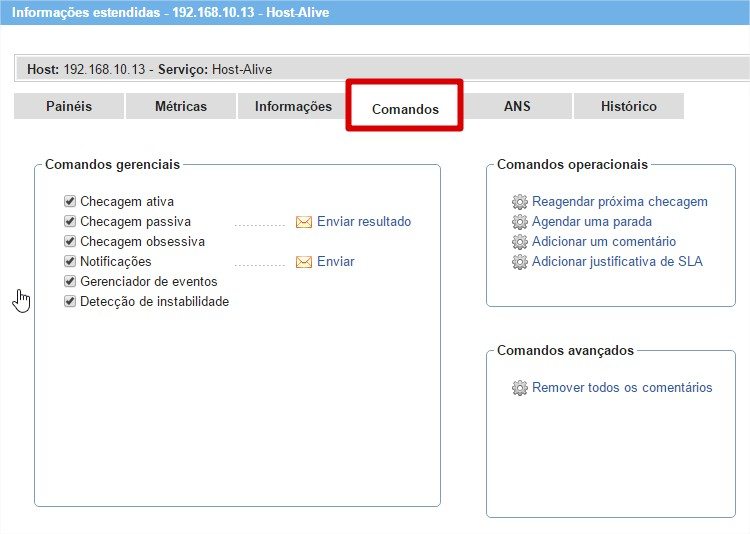Open the Métricas tab
Viewport: 750px width, 534px height.
(x=181, y=106)
